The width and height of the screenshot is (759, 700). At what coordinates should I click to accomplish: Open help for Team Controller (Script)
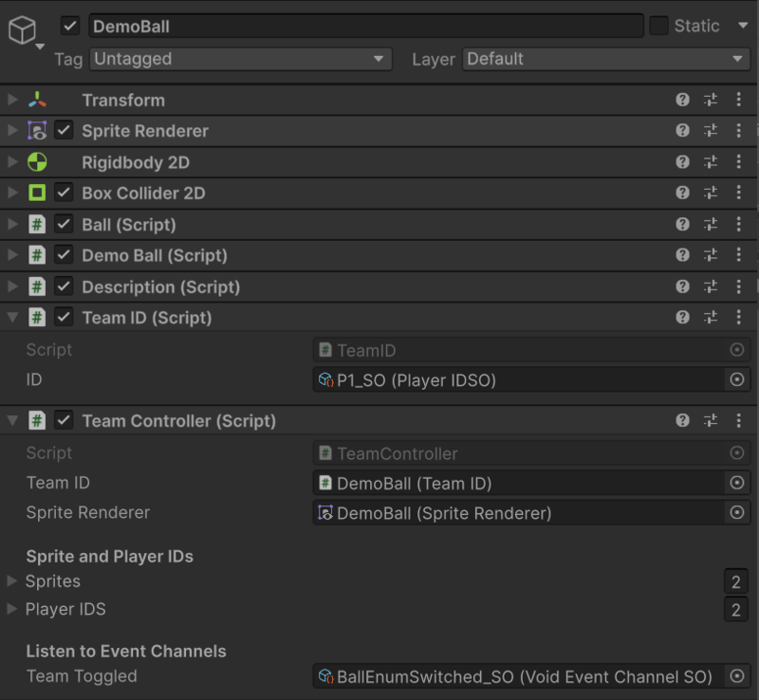pyautogui.click(x=682, y=420)
